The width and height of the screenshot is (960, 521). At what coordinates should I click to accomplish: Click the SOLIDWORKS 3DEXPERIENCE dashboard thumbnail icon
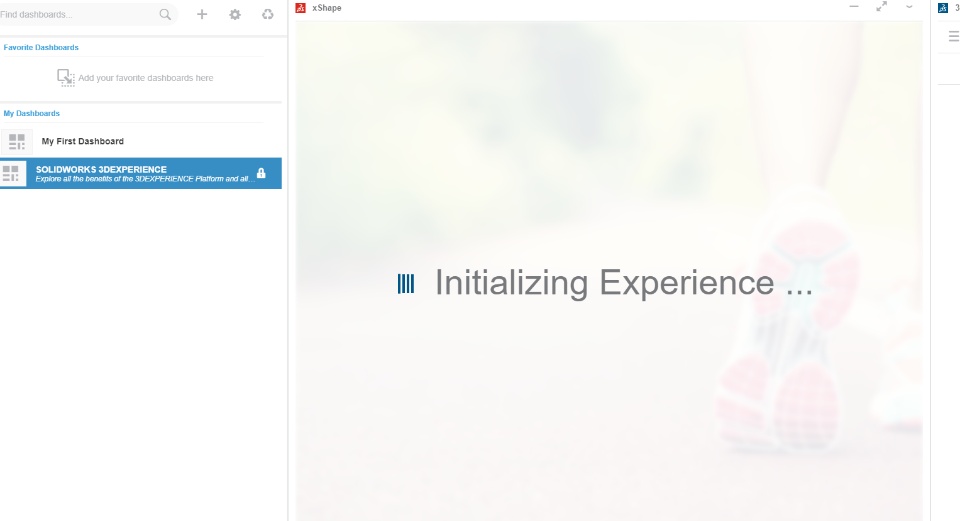tap(13, 173)
